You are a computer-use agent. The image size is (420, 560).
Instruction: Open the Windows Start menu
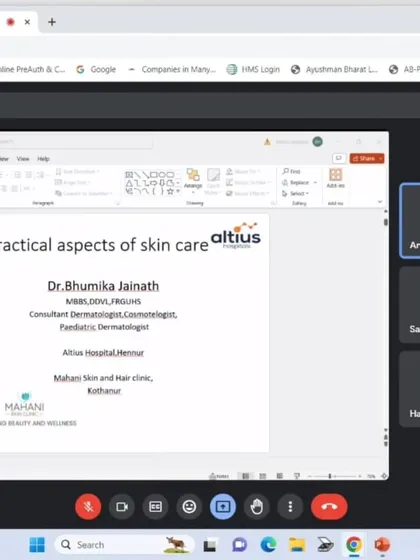pos(37,545)
